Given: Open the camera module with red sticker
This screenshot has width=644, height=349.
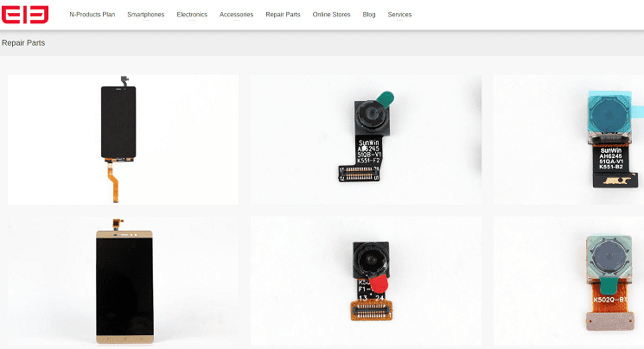Looking at the screenshot, I should pyautogui.click(x=366, y=282).
